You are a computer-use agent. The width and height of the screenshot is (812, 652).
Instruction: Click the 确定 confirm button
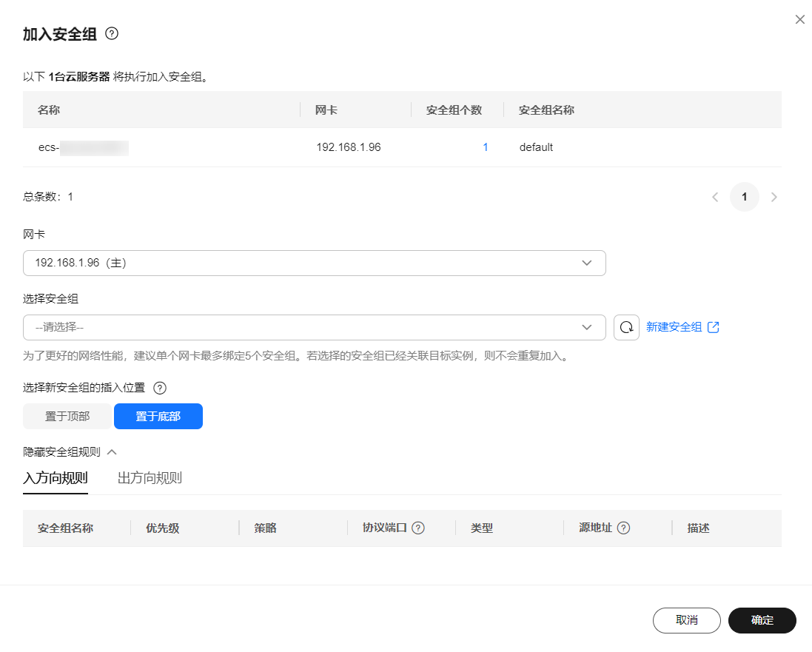(x=762, y=620)
